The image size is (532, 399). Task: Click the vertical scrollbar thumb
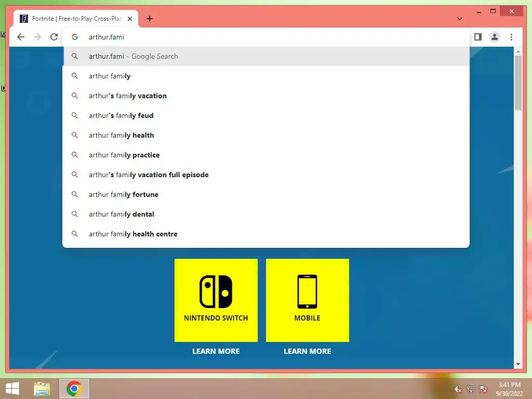(x=518, y=83)
